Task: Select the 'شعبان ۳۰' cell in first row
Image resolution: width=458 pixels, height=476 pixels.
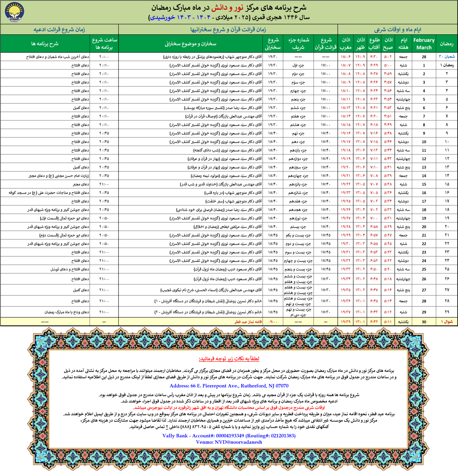Action: [447, 57]
